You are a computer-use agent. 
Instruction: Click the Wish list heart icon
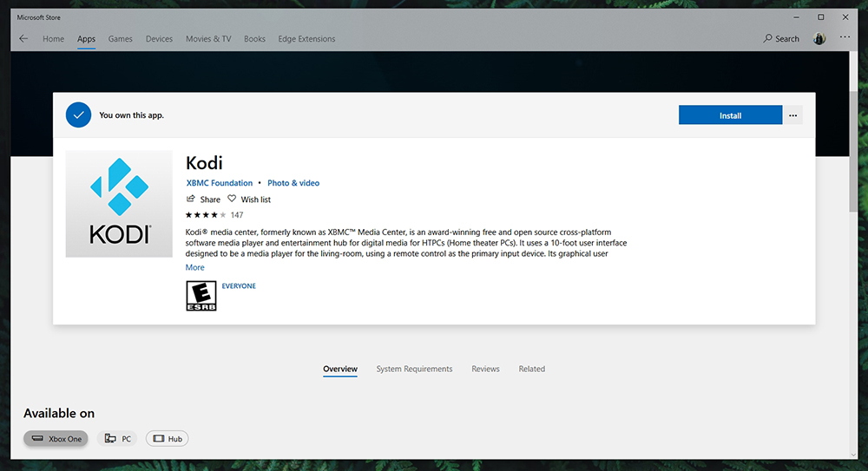click(x=232, y=199)
